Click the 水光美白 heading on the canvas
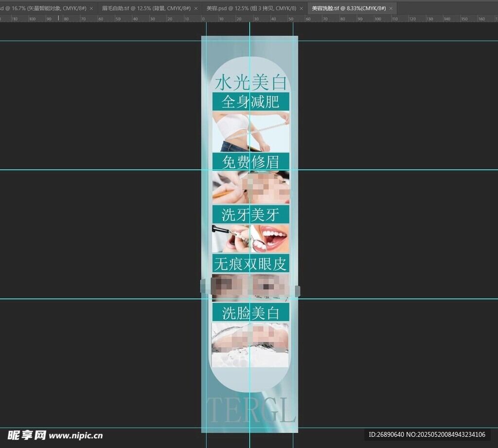 251,82
